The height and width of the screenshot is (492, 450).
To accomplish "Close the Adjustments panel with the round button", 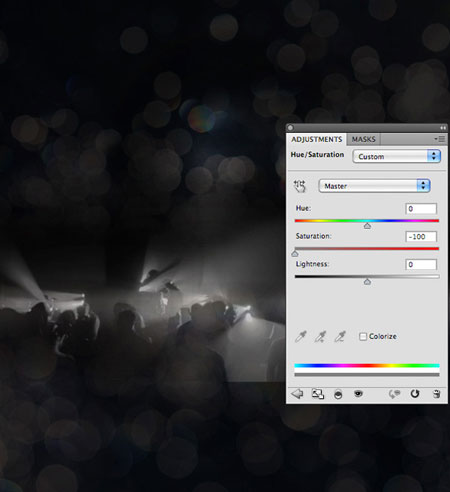I will 290,128.
